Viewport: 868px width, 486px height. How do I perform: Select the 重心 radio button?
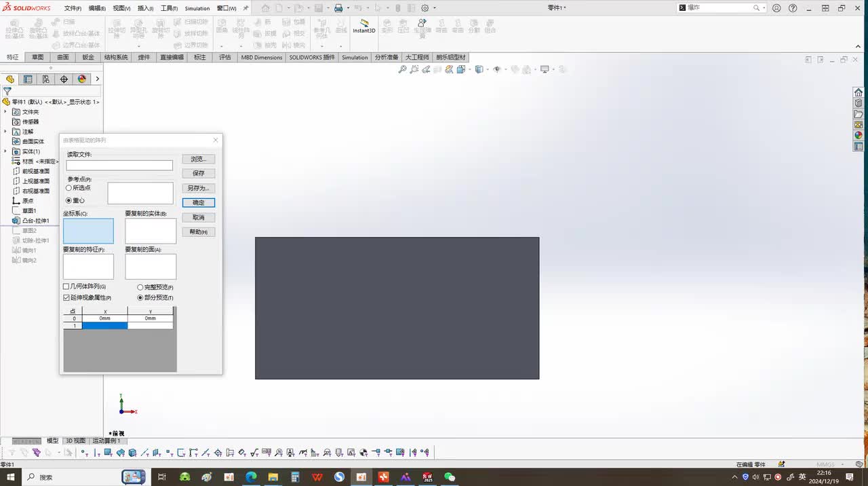[x=69, y=201]
